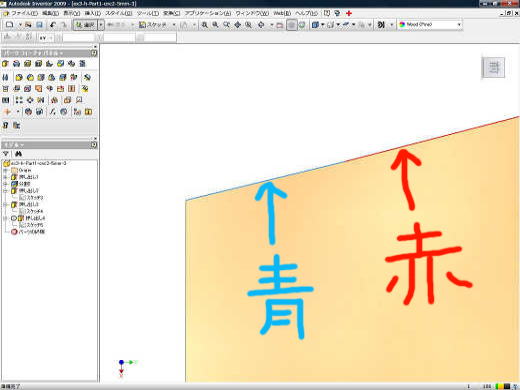Toggle the 選択 select mode button

85,25
